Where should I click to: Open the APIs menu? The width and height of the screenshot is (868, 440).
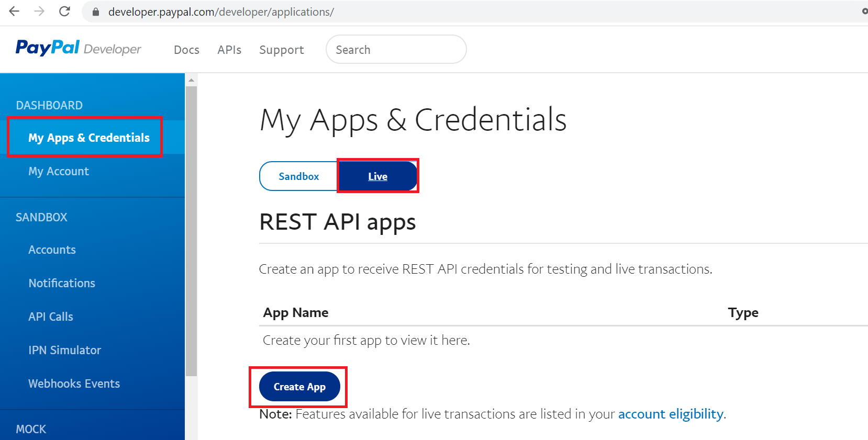tap(229, 50)
